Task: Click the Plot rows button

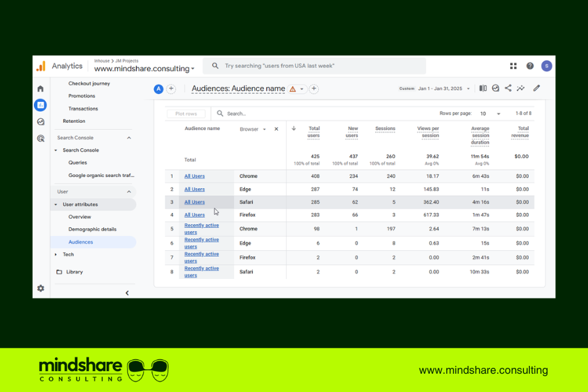Action: pyautogui.click(x=186, y=114)
